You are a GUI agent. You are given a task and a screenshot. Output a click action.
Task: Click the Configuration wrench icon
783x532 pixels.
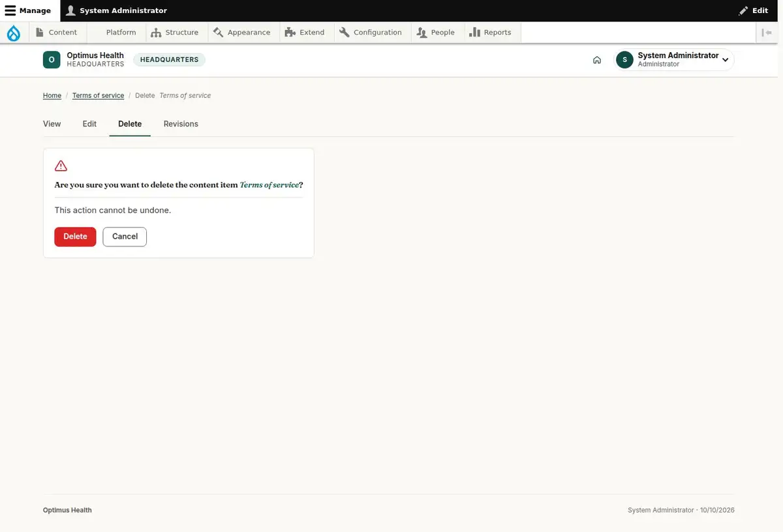345,33
